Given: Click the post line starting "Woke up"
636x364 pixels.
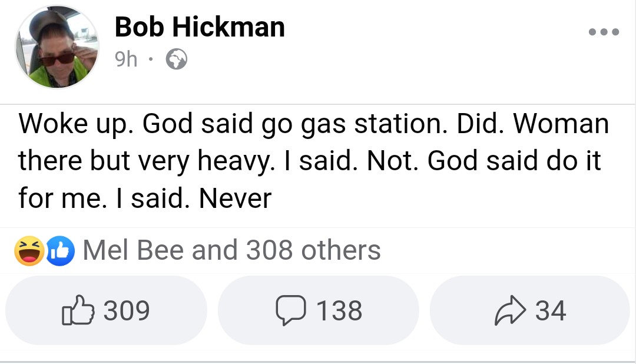Looking at the screenshot, I should pos(313,125).
